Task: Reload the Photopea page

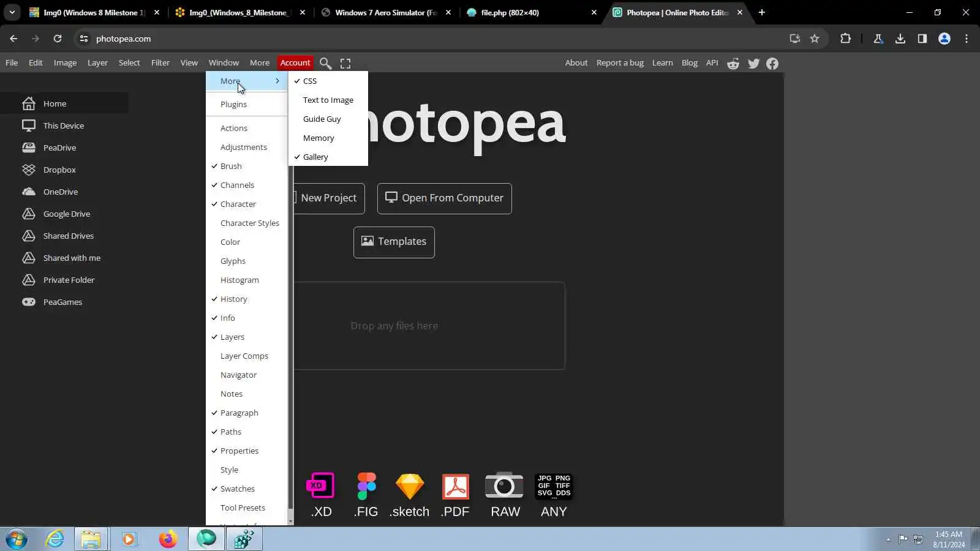Action: tap(58, 39)
